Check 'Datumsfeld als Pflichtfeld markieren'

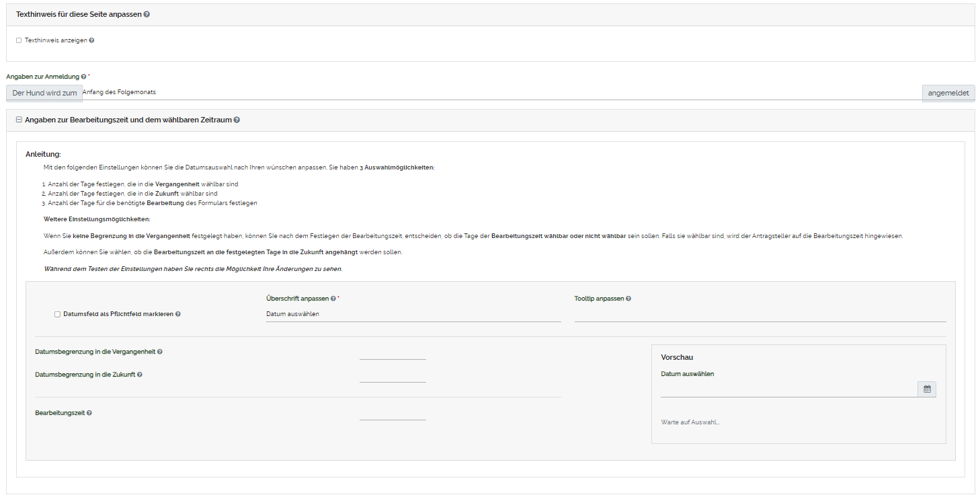pyautogui.click(x=58, y=314)
